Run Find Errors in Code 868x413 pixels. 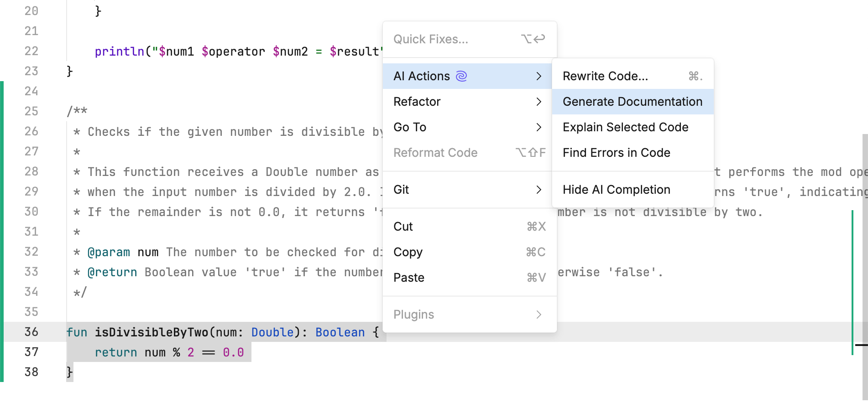click(617, 153)
